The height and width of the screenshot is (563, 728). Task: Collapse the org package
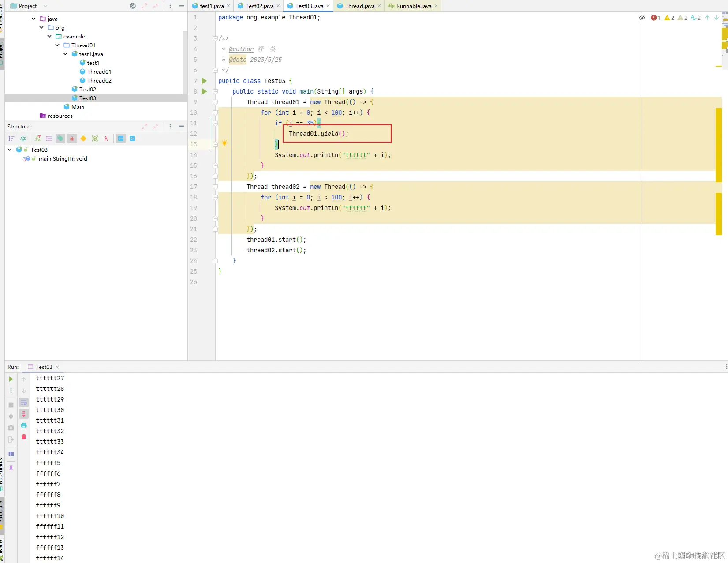(41, 27)
